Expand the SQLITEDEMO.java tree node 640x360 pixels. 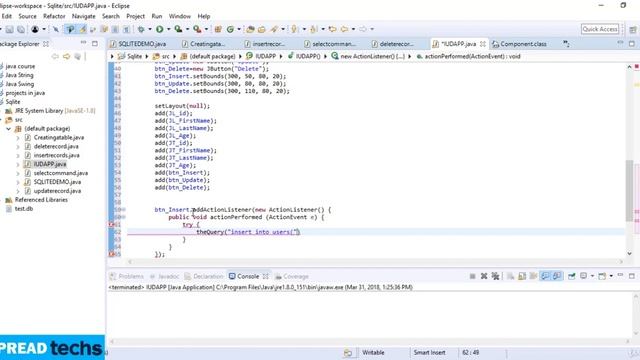(18, 182)
